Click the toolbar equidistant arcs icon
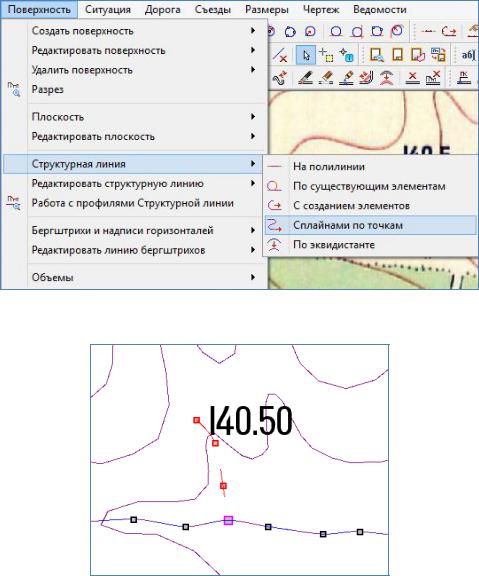The height and width of the screenshot is (576, 479). click(x=387, y=78)
